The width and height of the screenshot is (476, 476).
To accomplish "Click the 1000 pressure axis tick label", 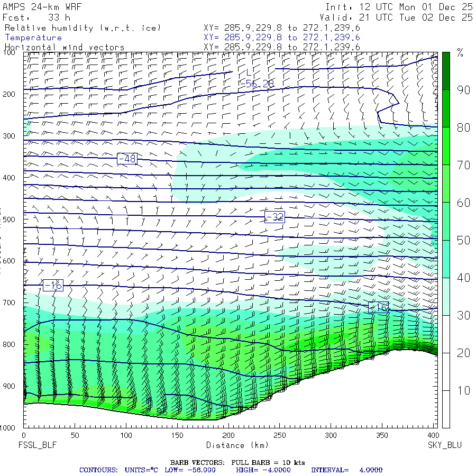I will pyautogui.click(x=7, y=428).
